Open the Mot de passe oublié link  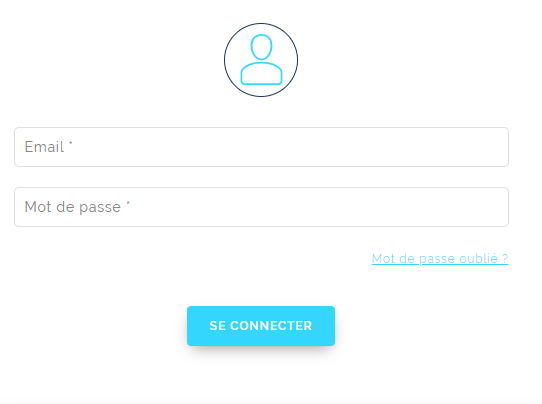[440, 259]
